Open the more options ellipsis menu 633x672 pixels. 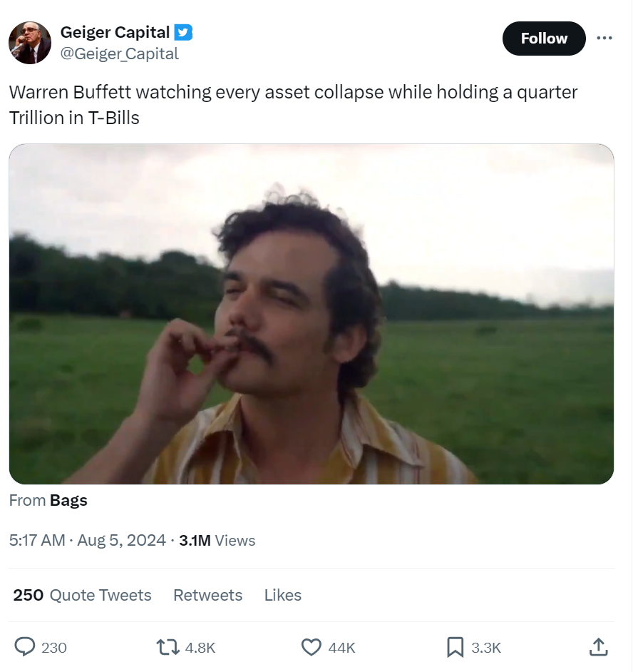point(604,39)
